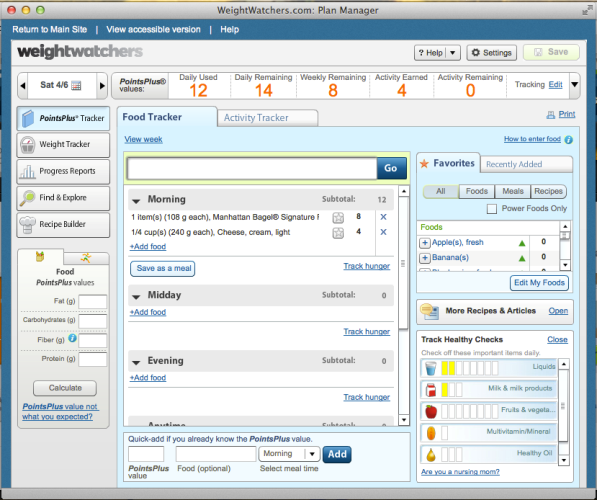The height and width of the screenshot is (500, 597).
Task: Select the All favorites filter
Action: click(x=441, y=192)
